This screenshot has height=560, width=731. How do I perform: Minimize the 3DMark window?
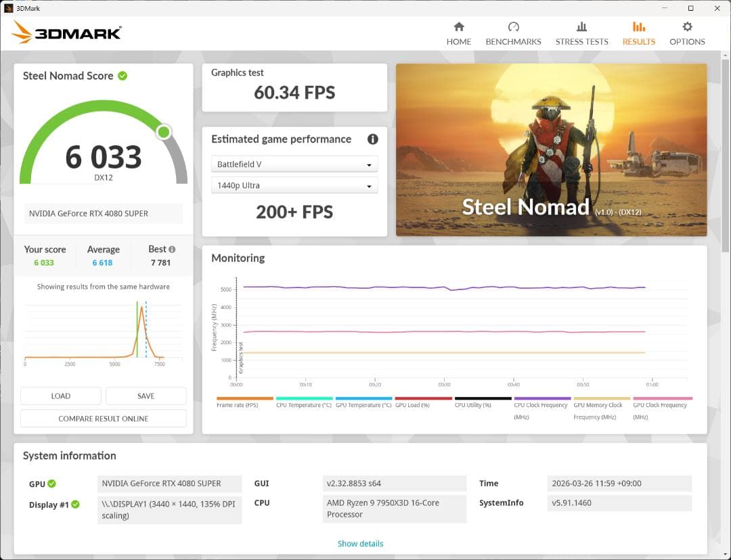coord(665,8)
